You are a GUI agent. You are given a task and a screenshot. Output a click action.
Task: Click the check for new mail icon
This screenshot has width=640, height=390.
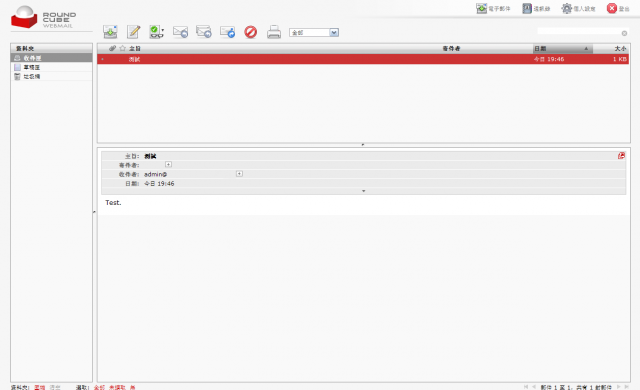(110, 32)
